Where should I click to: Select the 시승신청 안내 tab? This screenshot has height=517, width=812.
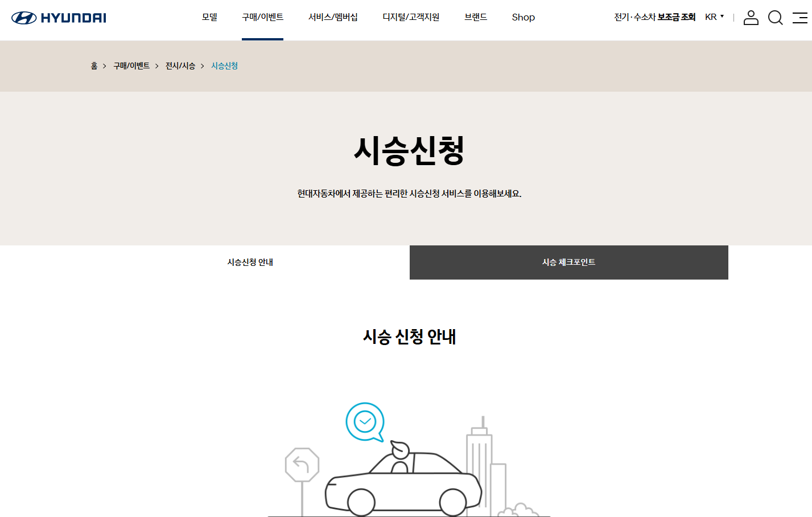tap(250, 262)
